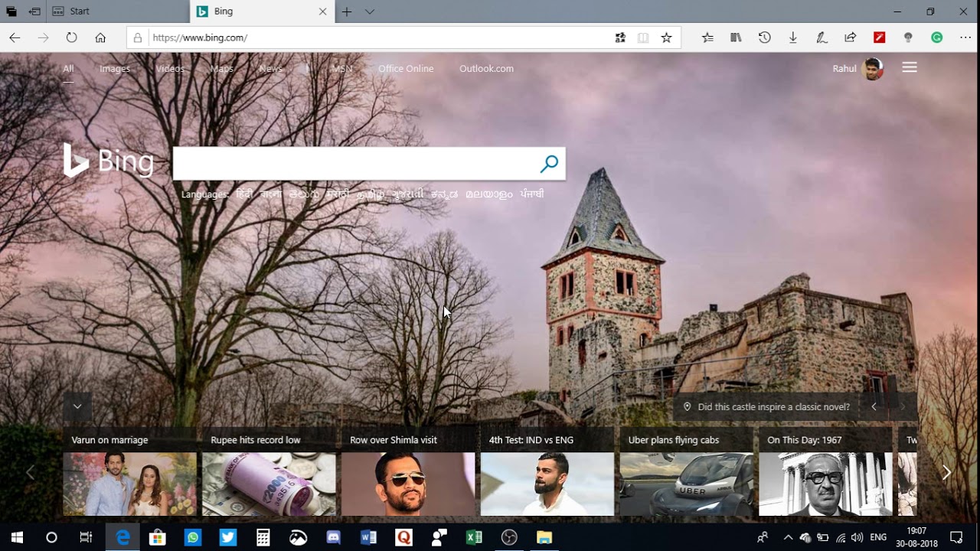This screenshot has height=551, width=980.
Task: Open WhatsApp from the taskbar
Action: (x=193, y=537)
